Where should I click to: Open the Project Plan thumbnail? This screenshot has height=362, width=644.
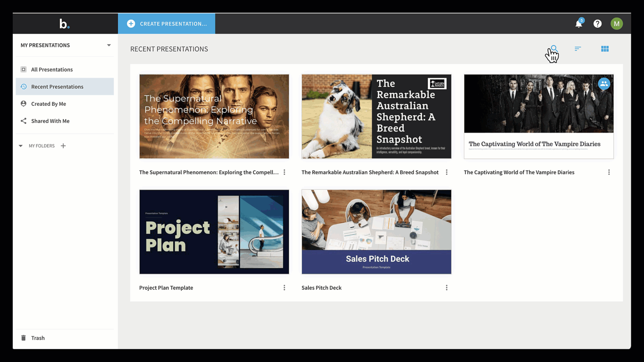[x=214, y=232]
